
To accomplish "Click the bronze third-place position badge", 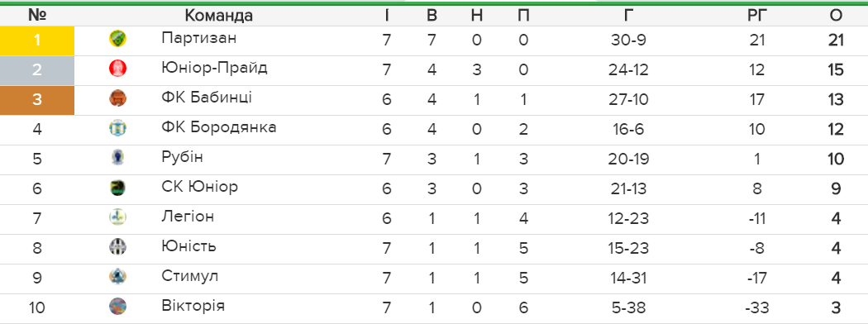I will coord(37,100).
